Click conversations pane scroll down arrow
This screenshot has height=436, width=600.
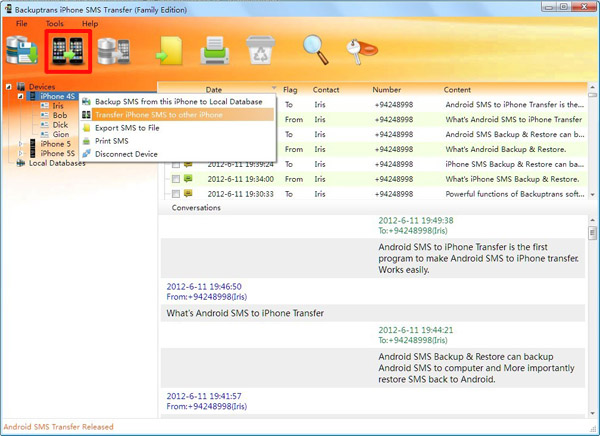[x=592, y=413]
